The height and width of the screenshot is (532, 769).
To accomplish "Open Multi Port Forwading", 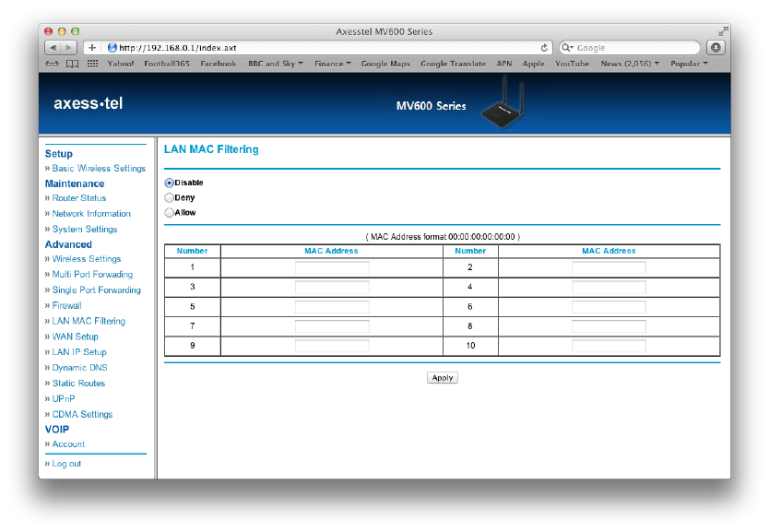I will tap(92, 275).
